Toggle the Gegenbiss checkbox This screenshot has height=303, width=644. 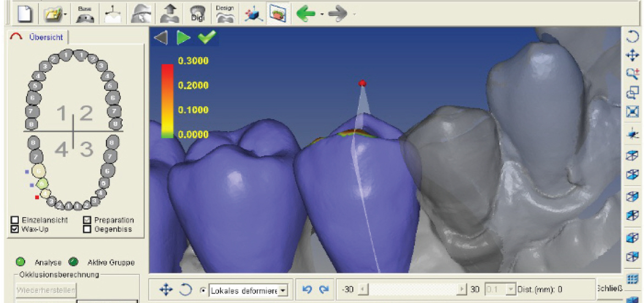[87, 229]
